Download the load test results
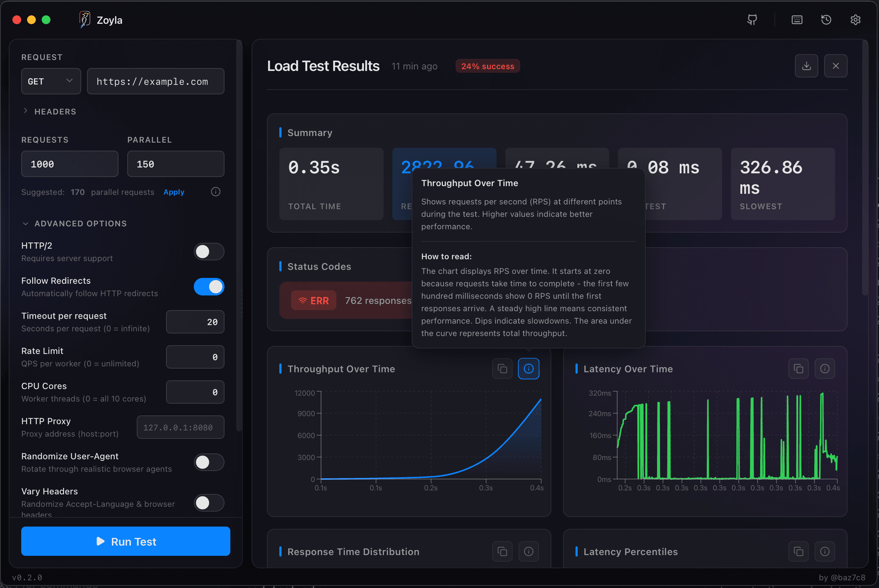879x588 pixels. point(806,65)
